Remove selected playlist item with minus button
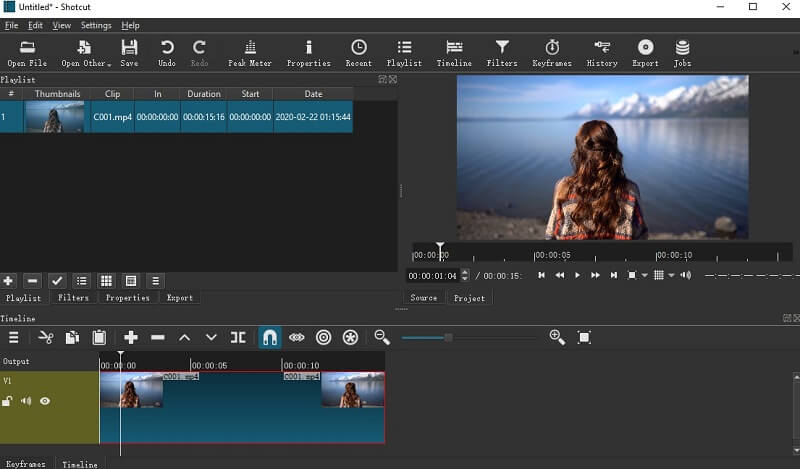 (x=32, y=281)
